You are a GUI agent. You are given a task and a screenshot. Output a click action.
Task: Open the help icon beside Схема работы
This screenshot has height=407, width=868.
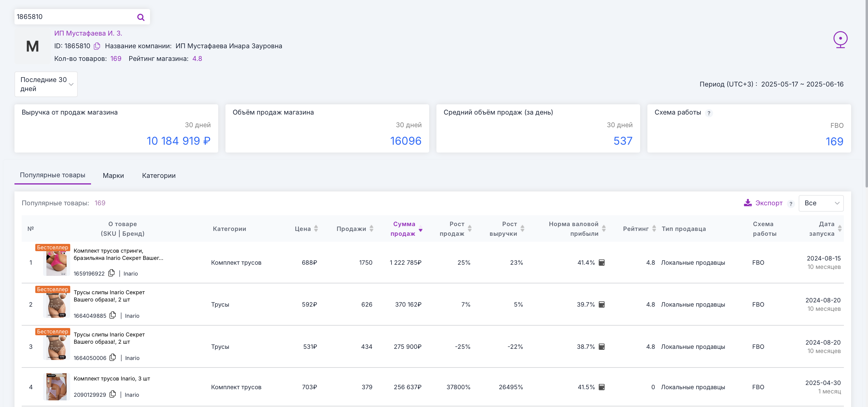(709, 113)
